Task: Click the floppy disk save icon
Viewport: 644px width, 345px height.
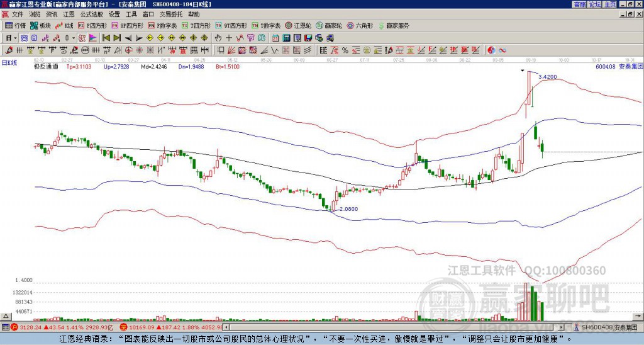Action: point(308,38)
